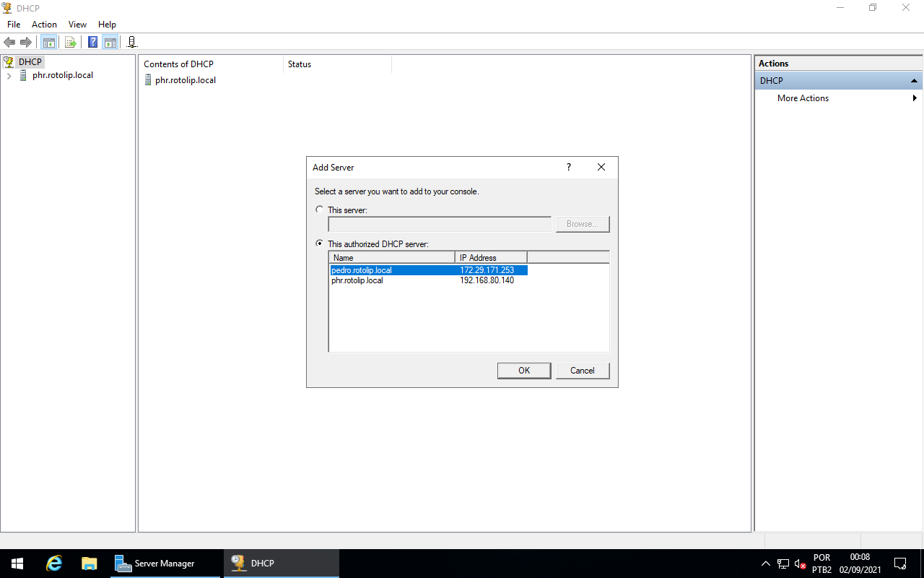924x578 pixels.
Task: Open the Action menu
Action: point(44,24)
